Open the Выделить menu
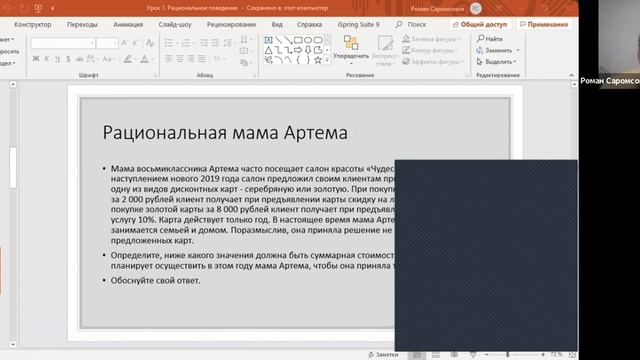Image resolution: width=640 pixels, height=360 pixels. pos(497,62)
